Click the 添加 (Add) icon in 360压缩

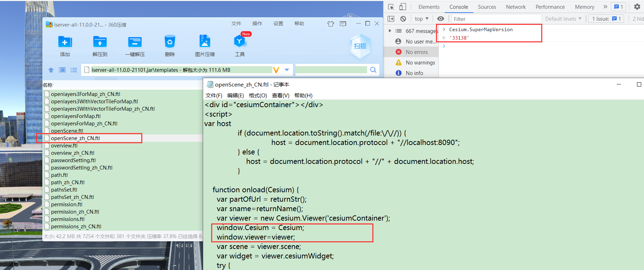(65, 42)
